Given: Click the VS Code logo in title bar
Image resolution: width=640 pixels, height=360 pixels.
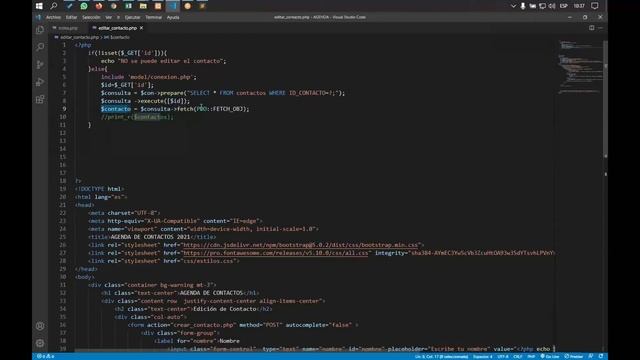Looking at the screenshot, I should click(x=38, y=17).
